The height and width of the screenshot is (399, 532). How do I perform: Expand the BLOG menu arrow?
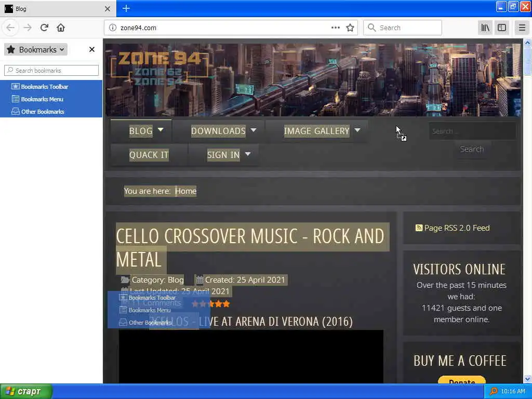click(161, 129)
